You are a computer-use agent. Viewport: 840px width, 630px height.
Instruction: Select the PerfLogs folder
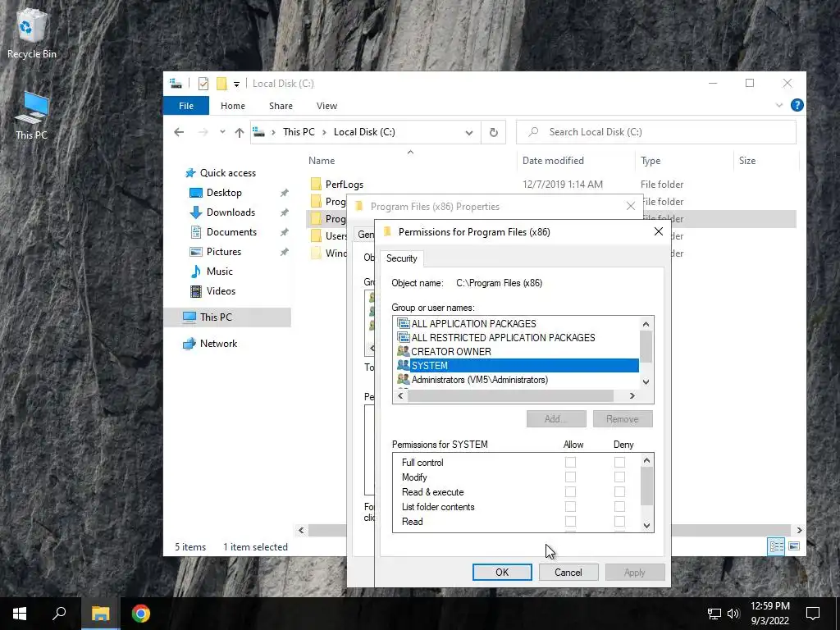point(344,185)
